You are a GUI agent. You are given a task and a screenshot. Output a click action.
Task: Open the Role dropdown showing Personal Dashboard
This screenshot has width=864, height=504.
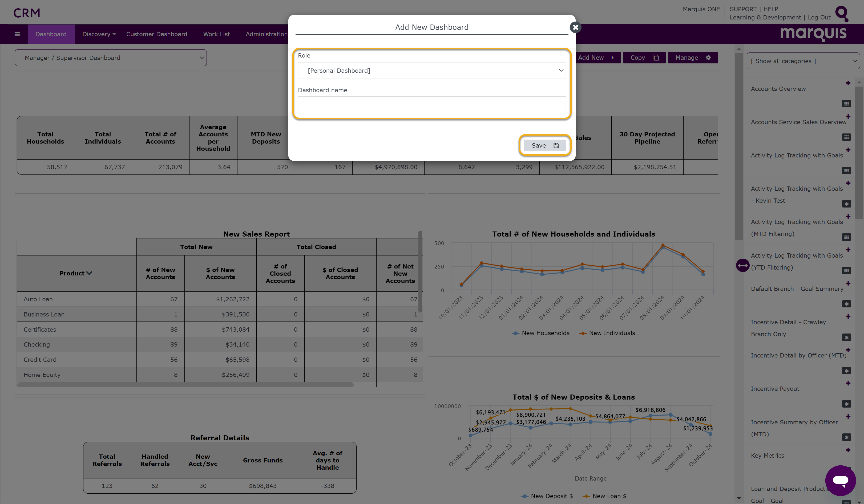pyautogui.click(x=432, y=71)
